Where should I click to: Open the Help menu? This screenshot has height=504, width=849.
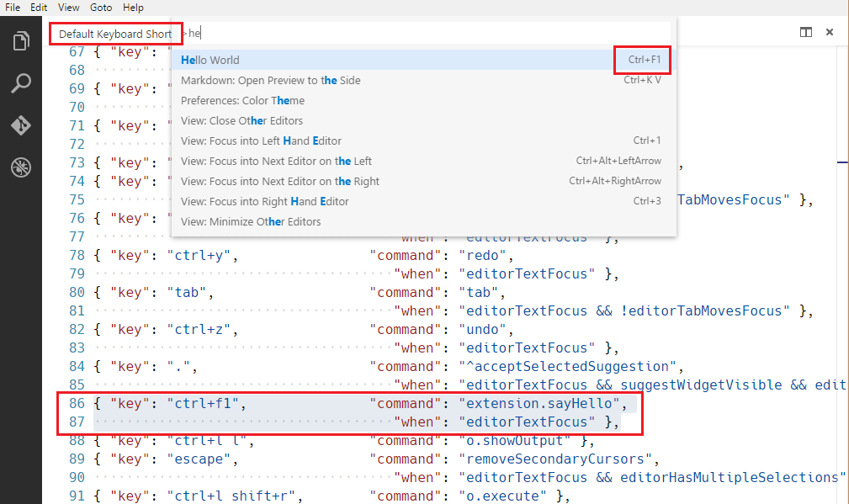(133, 7)
